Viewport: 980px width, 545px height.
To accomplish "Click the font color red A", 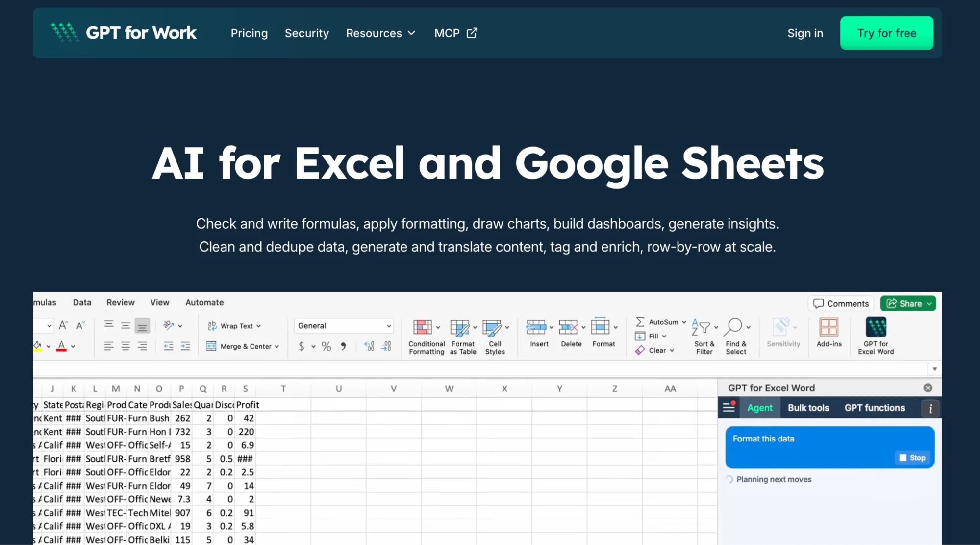I will click(x=61, y=346).
